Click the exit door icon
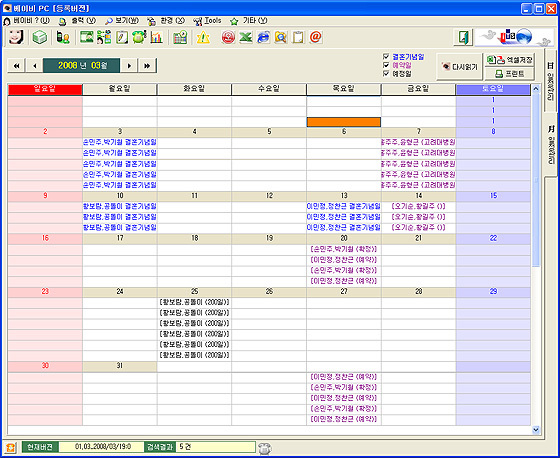 click(464, 37)
